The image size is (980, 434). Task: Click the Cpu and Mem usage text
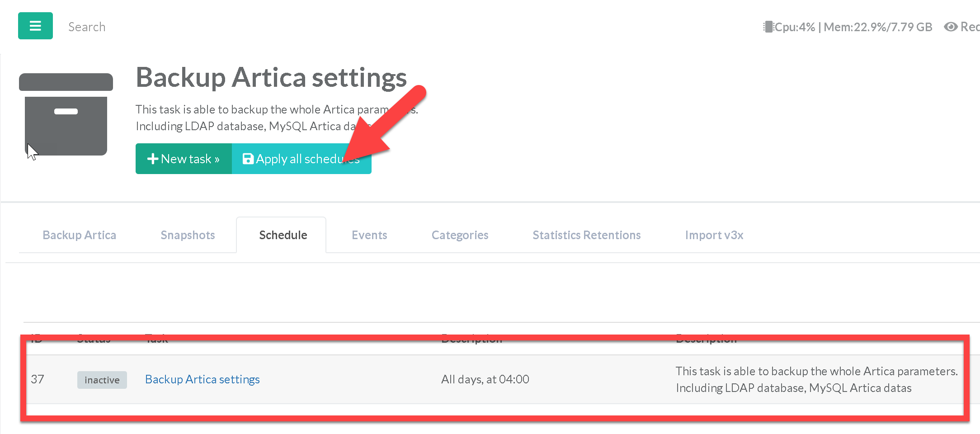click(x=853, y=27)
